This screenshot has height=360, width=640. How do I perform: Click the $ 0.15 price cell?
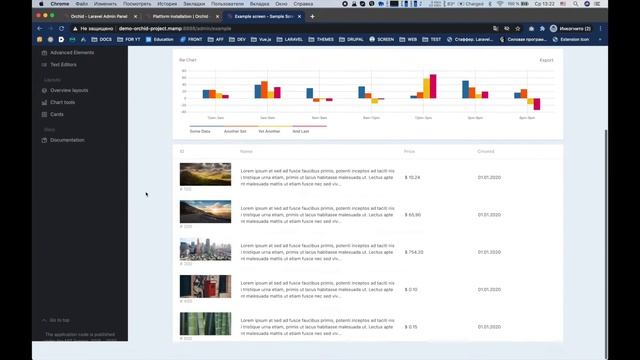click(411, 327)
